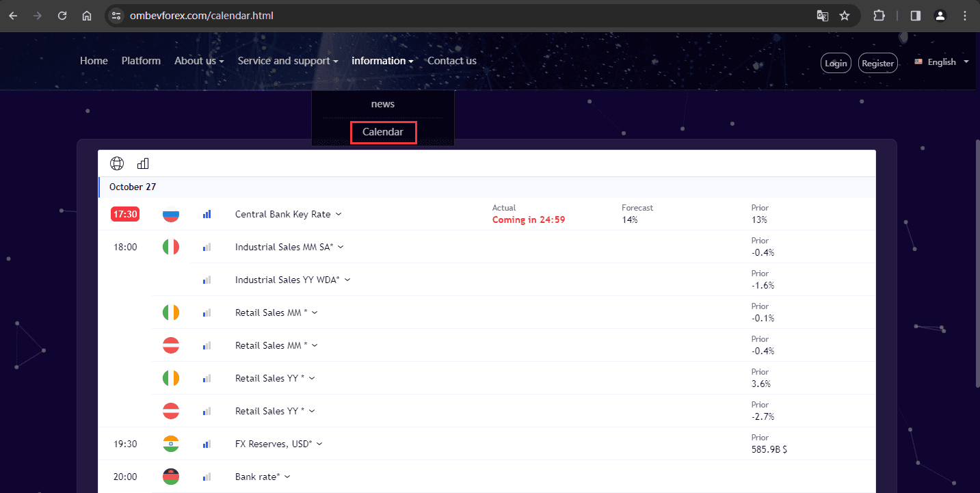Go to Home in navigation

94,61
